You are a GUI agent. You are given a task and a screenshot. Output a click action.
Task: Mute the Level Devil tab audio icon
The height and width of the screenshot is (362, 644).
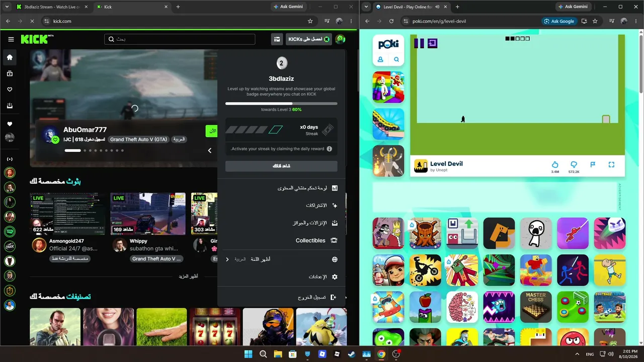click(x=437, y=7)
